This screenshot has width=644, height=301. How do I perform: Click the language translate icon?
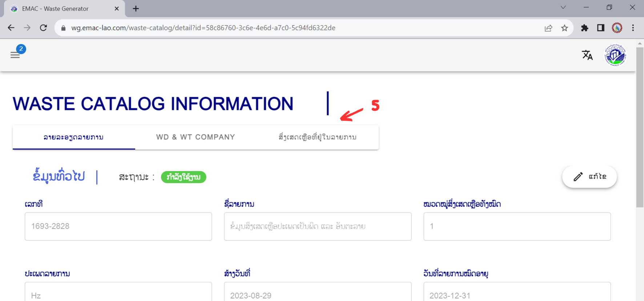click(587, 55)
